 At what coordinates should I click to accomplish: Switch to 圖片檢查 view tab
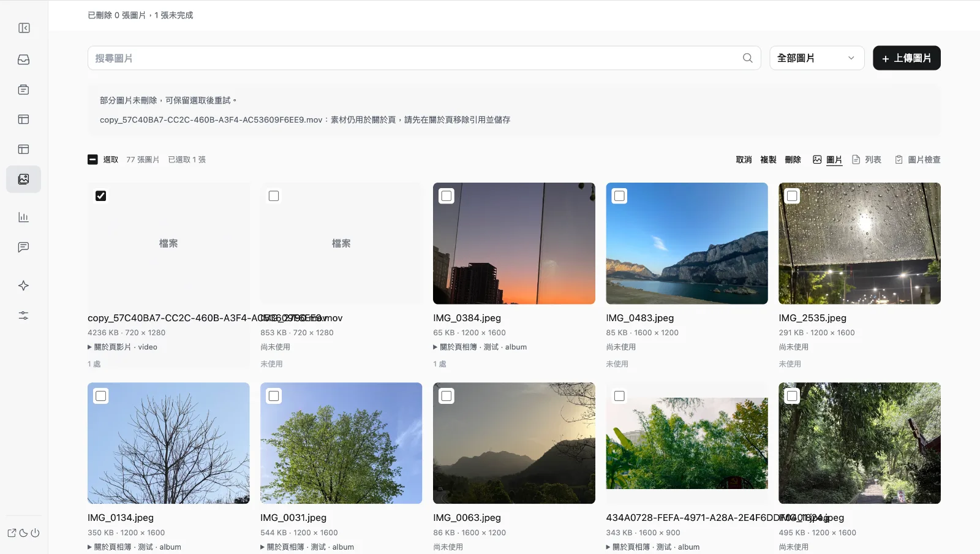tap(918, 160)
